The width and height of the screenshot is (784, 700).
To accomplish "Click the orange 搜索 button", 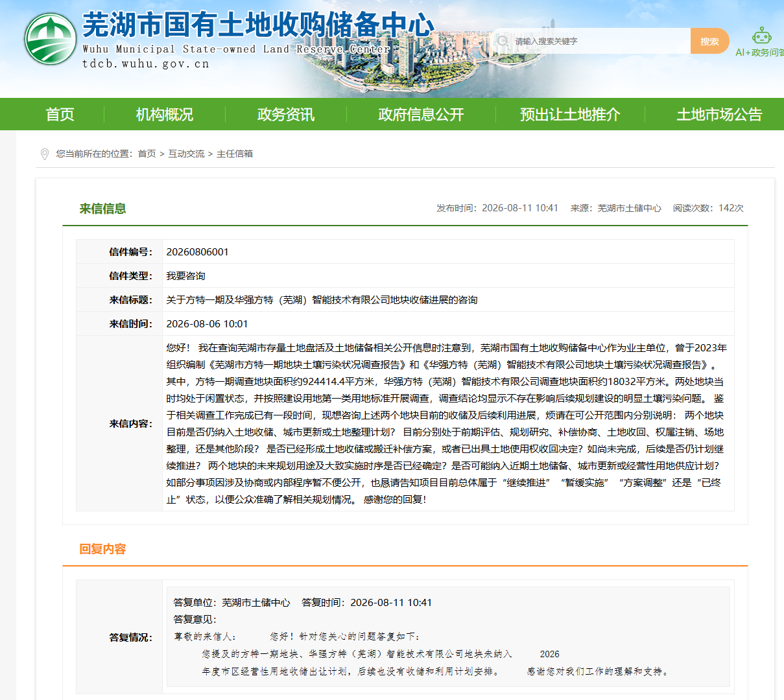I will coord(709,41).
